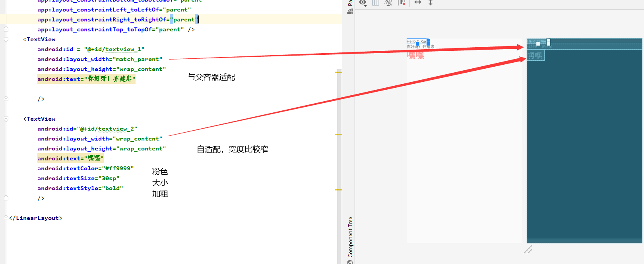
Task: Click the editor vertical scrollbar
Action: [339, 167]
